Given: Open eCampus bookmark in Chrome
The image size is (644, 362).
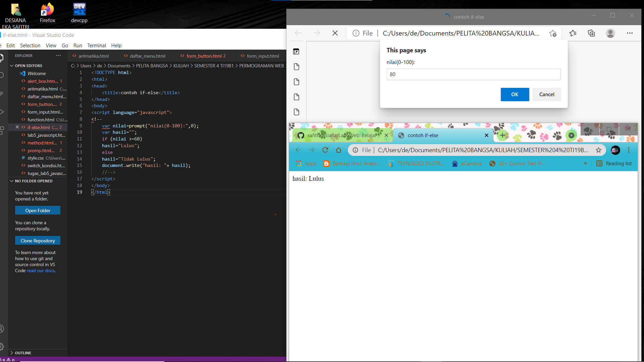Looking at the screenshot, I should pos(467,164).
